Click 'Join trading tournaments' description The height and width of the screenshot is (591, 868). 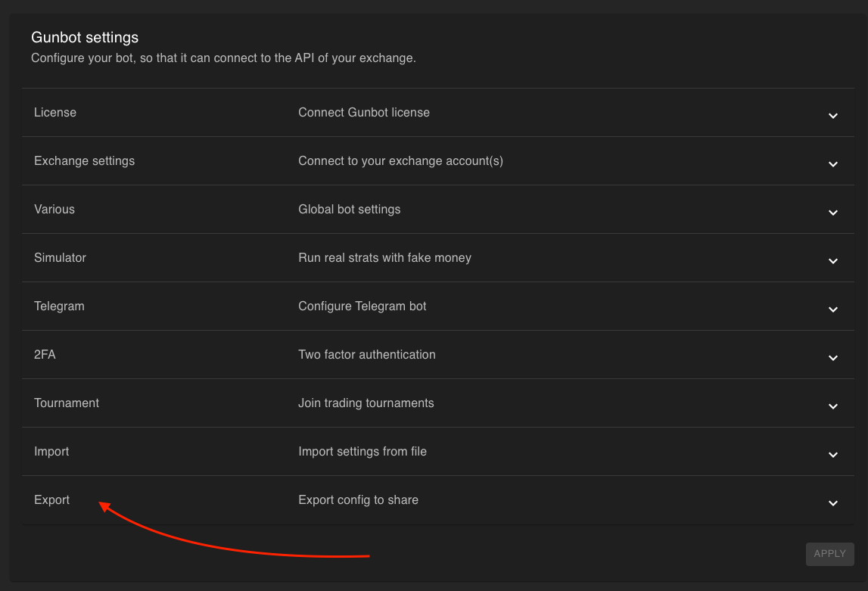[x=366, y=403]
